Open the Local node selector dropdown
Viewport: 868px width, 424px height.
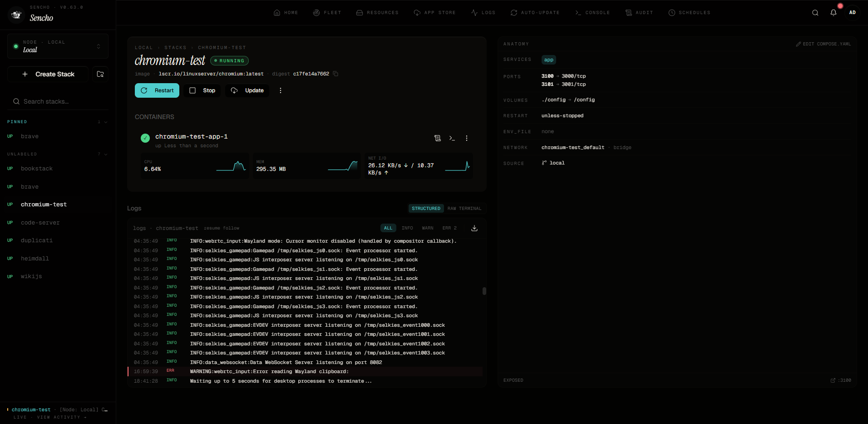pos(58,46)
